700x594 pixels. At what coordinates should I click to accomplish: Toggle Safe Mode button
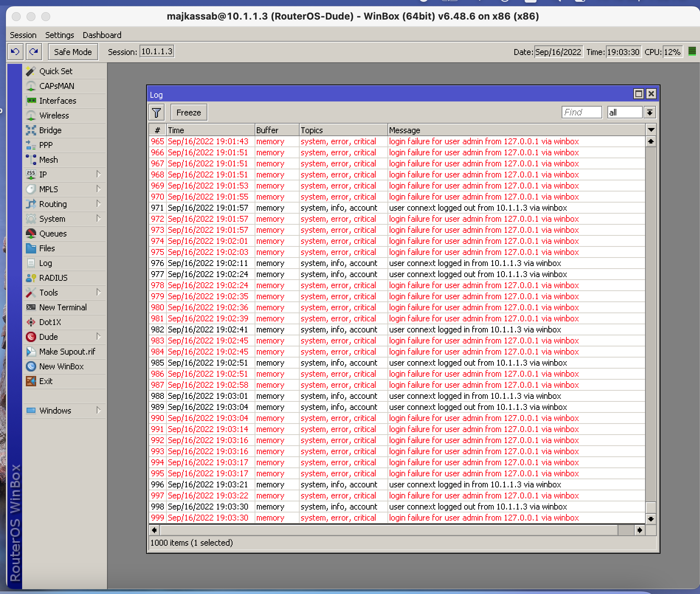click(x=73, y=52)
